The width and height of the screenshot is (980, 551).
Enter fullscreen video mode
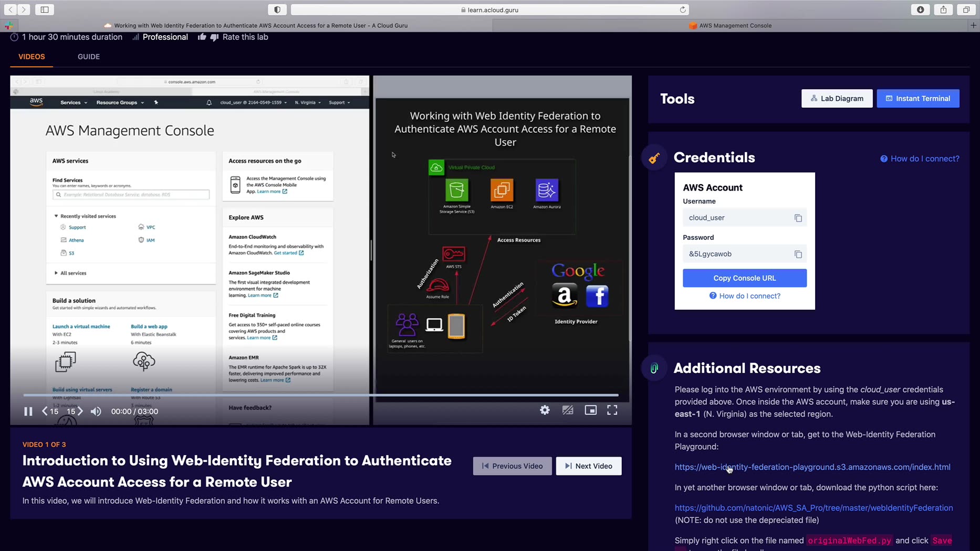[612, 410]
